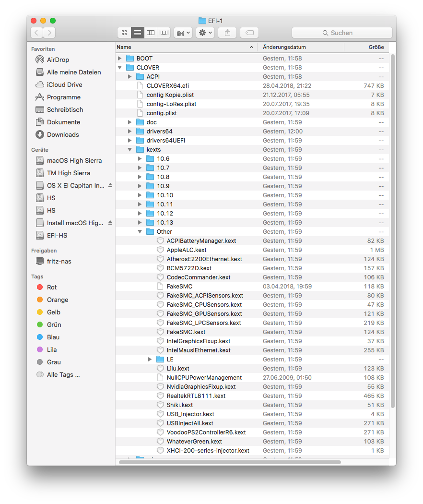Switch to cover flow view
The image size is (423, 504).
(x=164, y=33)
